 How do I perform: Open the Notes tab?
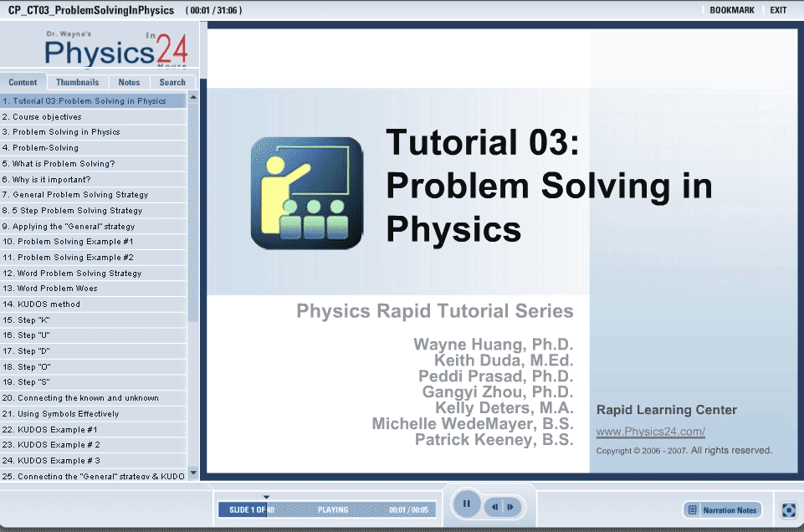point(129,82)
